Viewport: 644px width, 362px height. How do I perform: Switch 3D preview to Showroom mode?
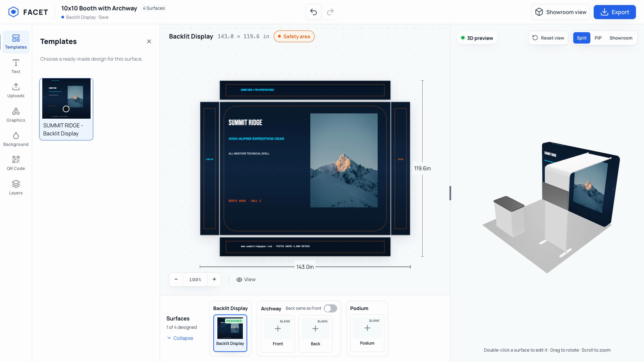(x=621, y=38)
